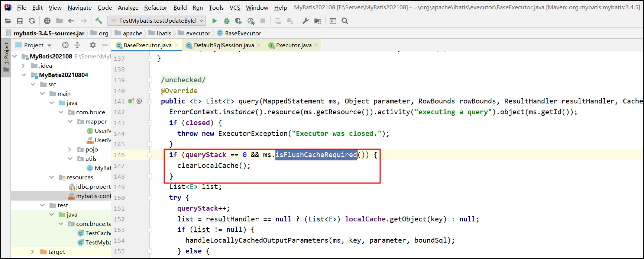The height and width of the screenshot is (259, 644).
Task: Synchronize with the refresh icon
Action: click(32, 21)
